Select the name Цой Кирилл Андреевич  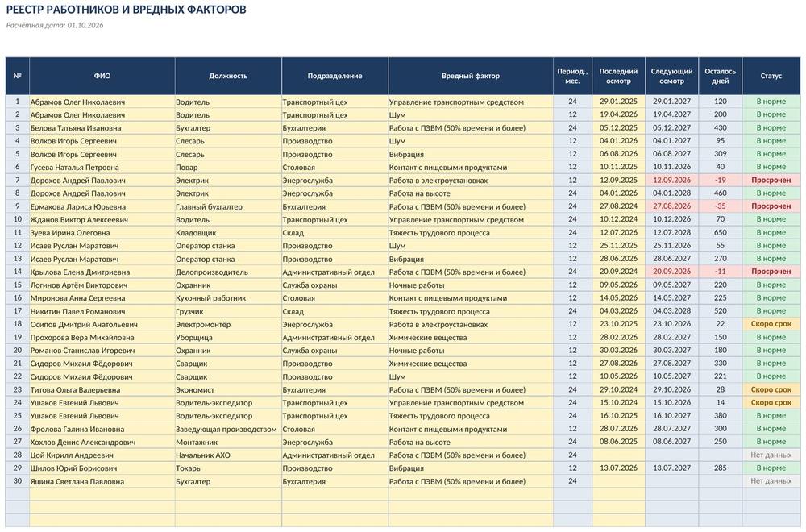pos(72,455)
